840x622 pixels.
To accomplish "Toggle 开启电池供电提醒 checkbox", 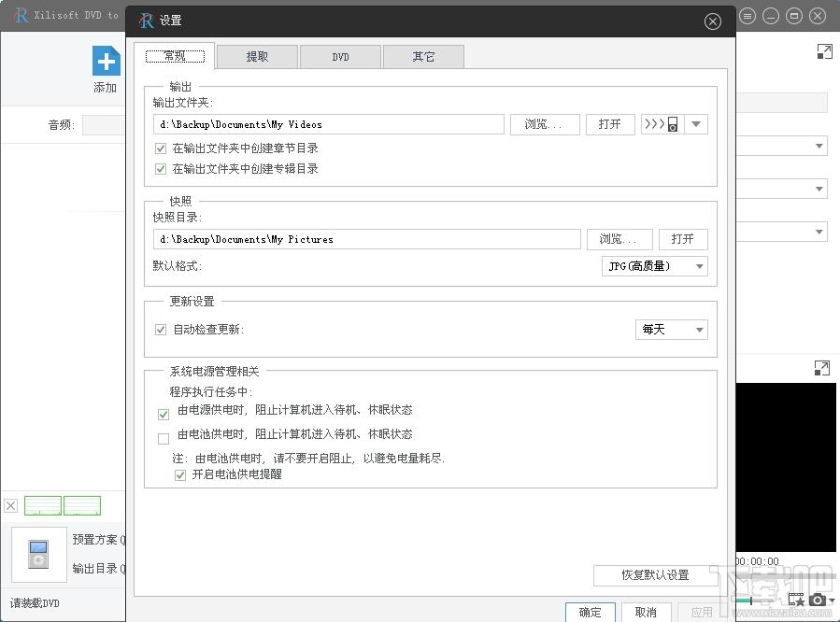I will pos(180,474).
